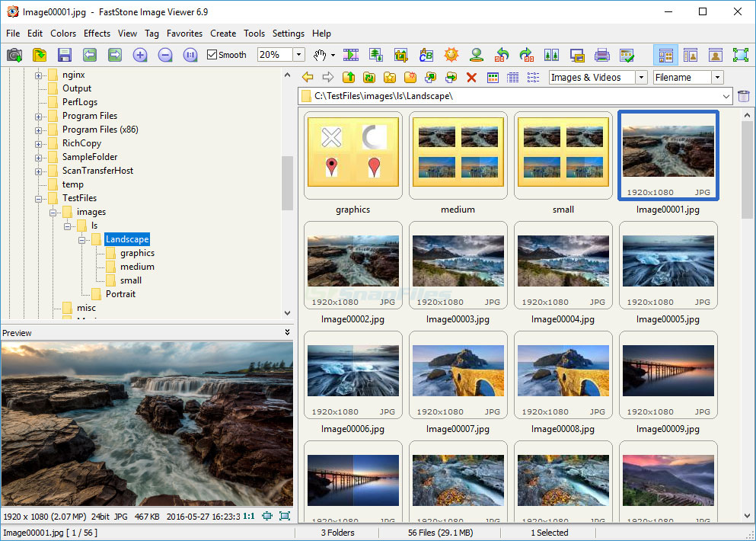Open the zoom percentage dropdown

click(x=298, y=55)
